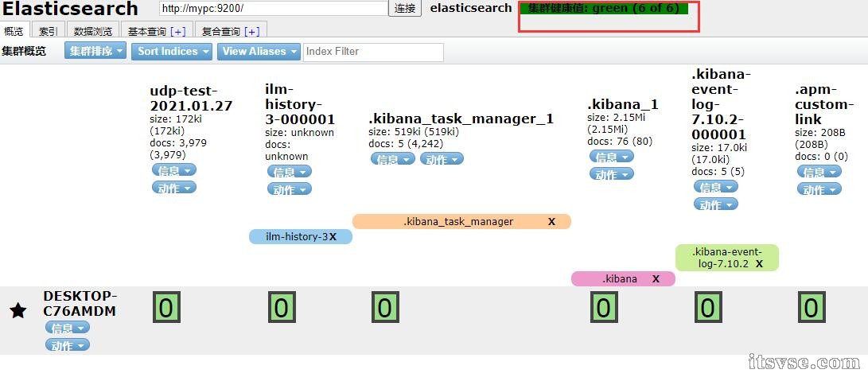868x385 pixels.
Task: Click the DESKTOP-C76AMDM node name
Action: point(80,303)
